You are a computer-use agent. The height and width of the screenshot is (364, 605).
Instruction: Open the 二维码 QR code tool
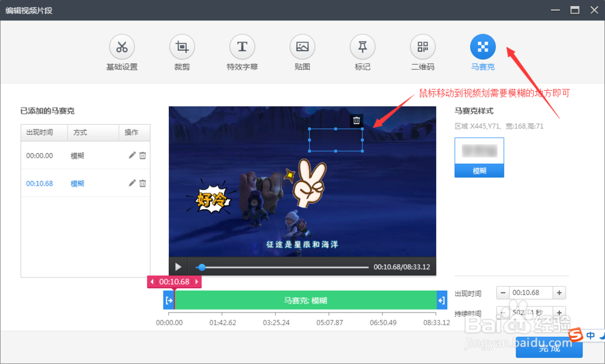[422, 51]
